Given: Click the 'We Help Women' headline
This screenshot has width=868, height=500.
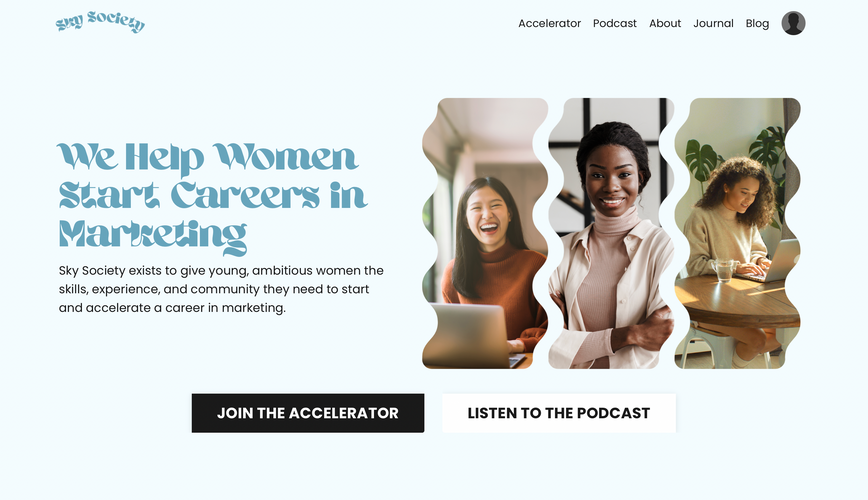Looking at the screenshot, I should click(208, 157).
